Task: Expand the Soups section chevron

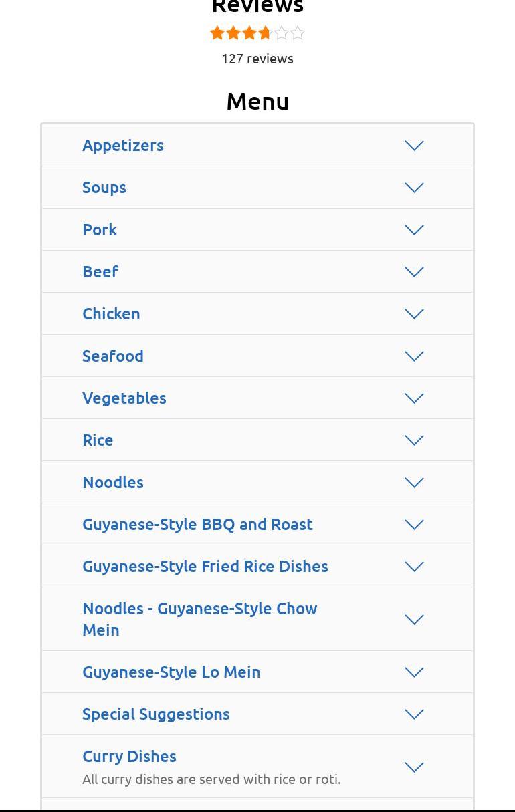Action: point(414,188)
